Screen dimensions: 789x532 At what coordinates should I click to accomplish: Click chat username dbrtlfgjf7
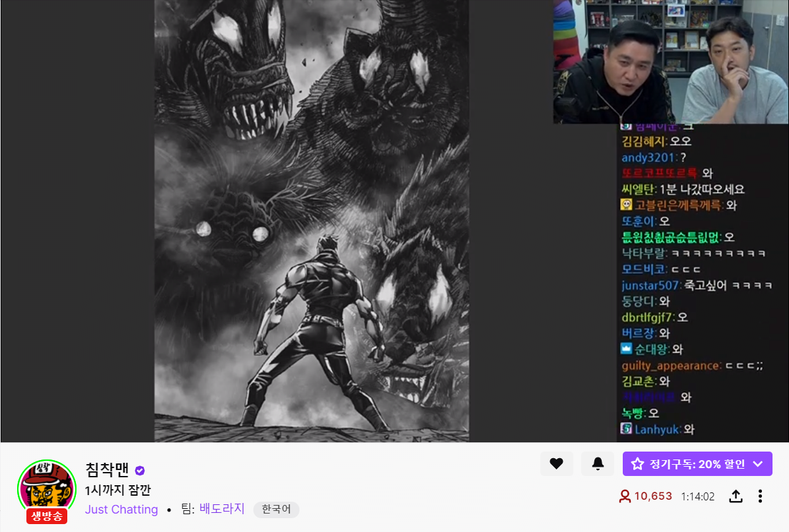(647, 317)
